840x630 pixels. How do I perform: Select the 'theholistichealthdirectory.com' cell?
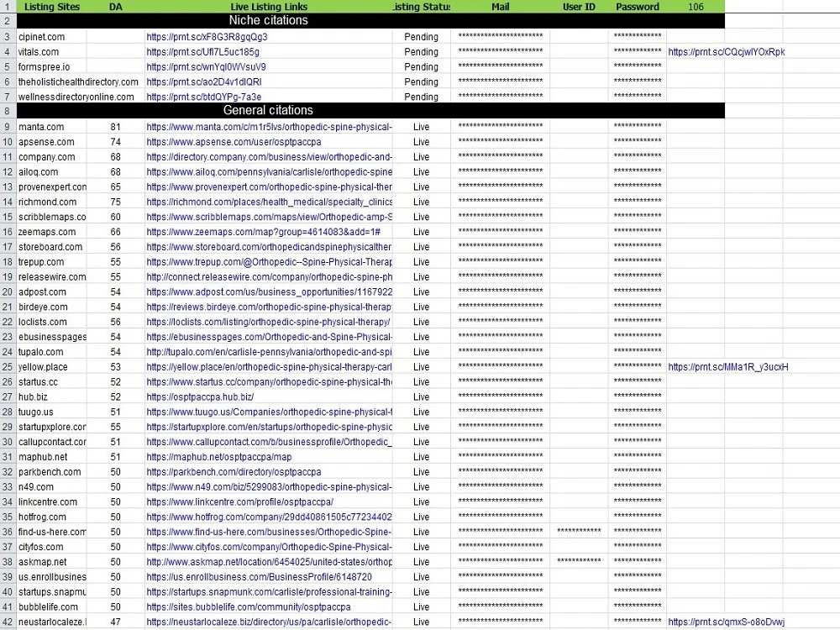pos(78,82)
